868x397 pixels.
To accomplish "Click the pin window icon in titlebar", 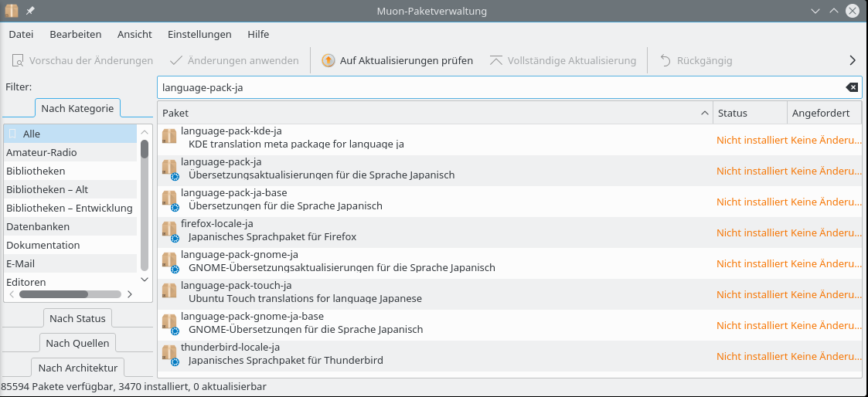I will pyautogui.click(x=30, y=11).
